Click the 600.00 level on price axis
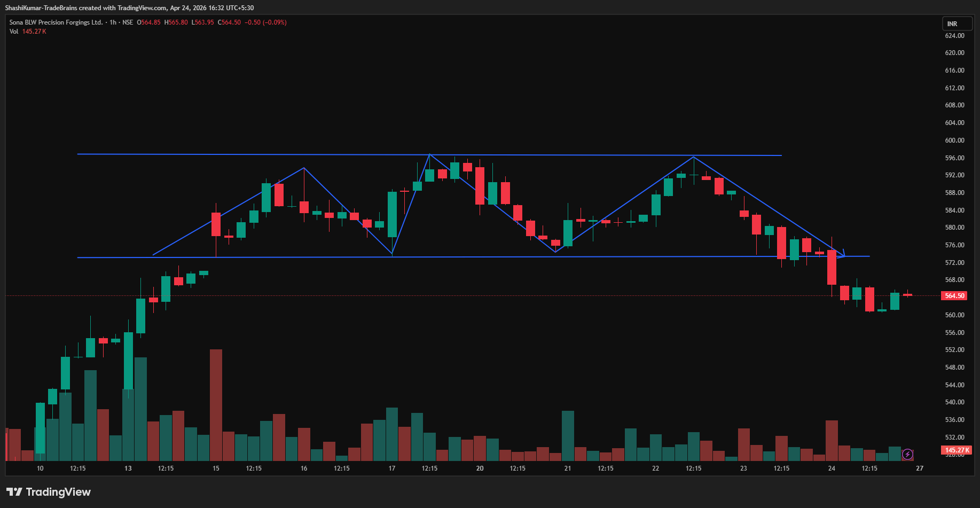The width and height of the screenshot is (980, 508). (954, 140)
